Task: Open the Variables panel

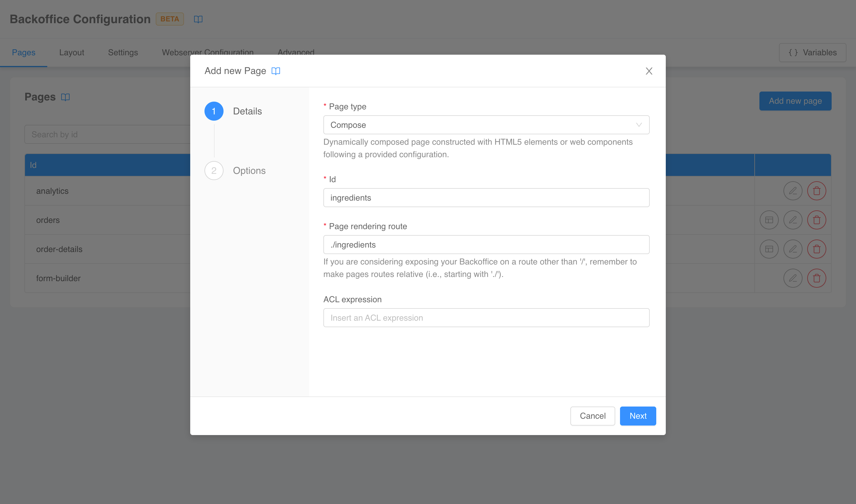Action: point(812,52)
